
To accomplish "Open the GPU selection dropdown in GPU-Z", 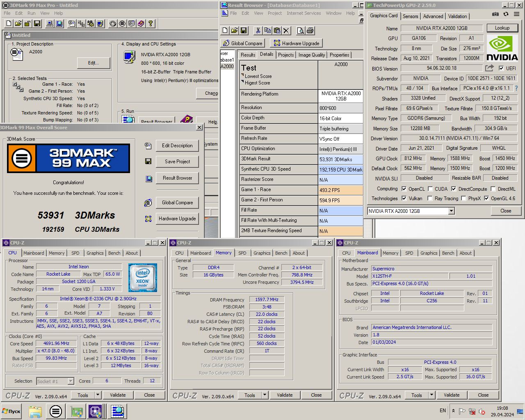I will [x=451, y=211].
